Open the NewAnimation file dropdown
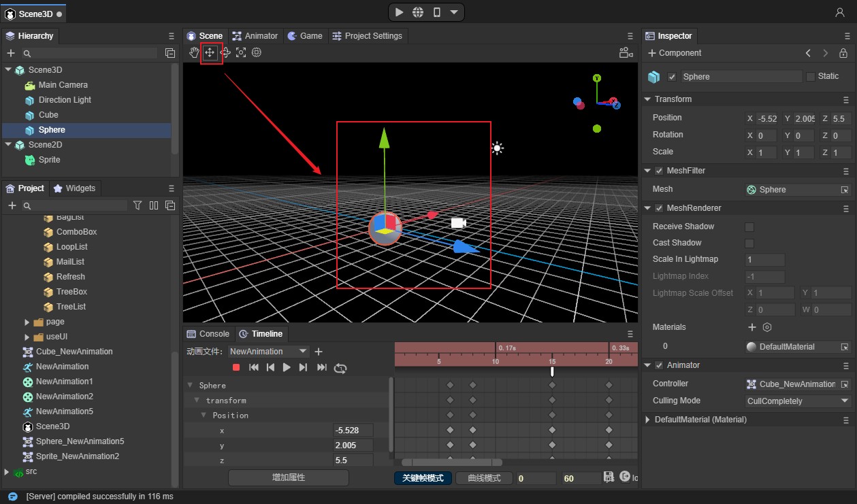The image size is (857, 504). (268, 352)
